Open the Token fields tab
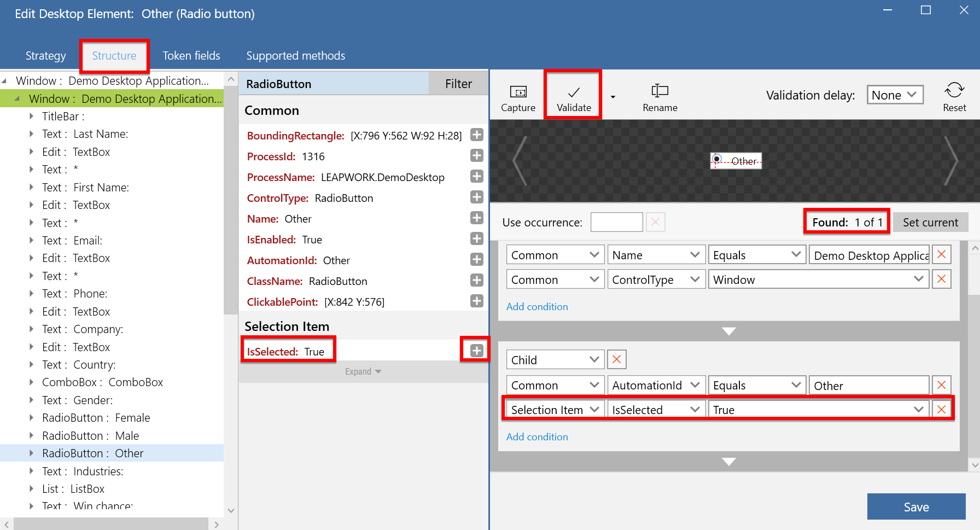Image resolution: width=980 pixels, height=530 pixels. 191,56
